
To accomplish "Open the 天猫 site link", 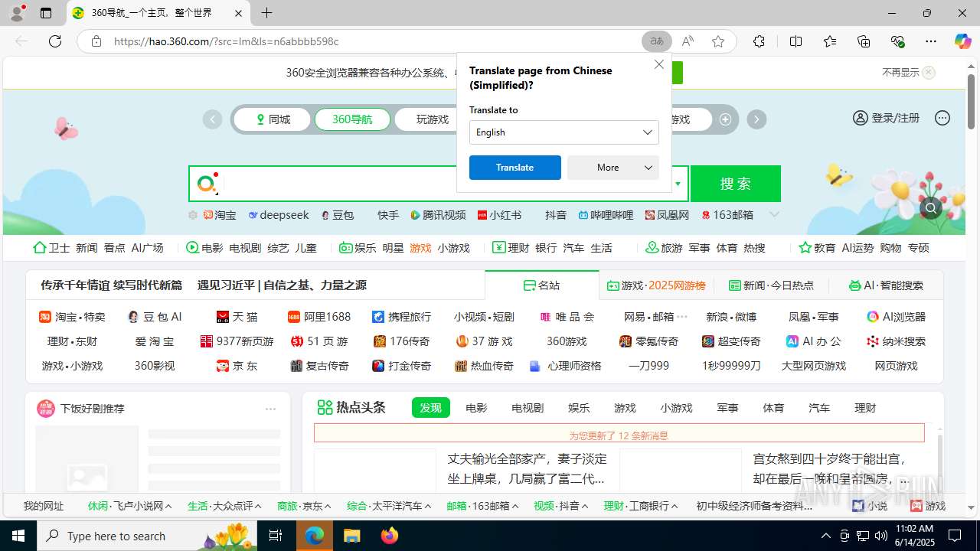I will click(x=237, y=317).
